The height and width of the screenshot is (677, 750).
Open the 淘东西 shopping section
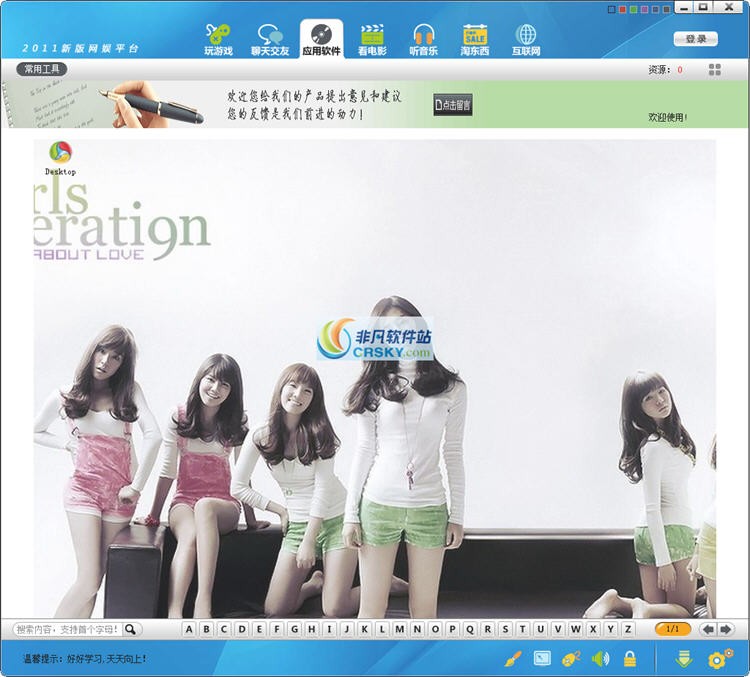click(x=475, y=39)
